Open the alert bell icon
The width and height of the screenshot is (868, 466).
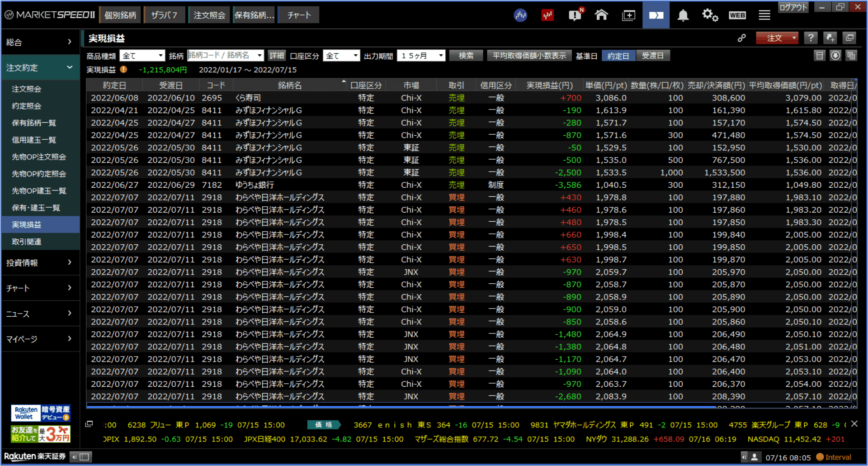[683, 15]
